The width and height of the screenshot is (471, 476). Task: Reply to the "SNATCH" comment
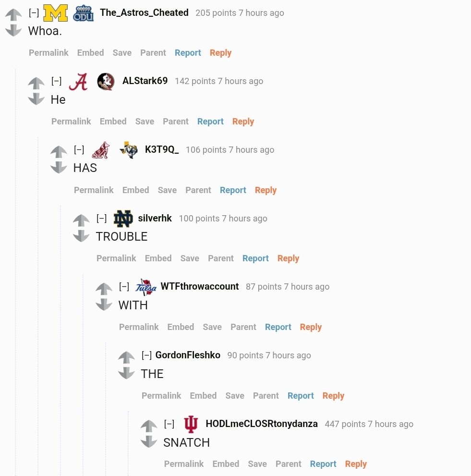point(356,464)
